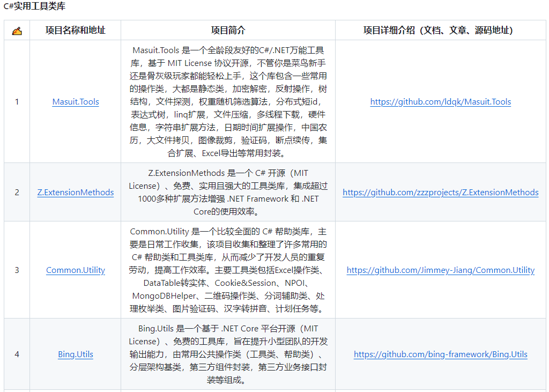Image resolution: width=549 pixels, height=392 pixels.
Task: Visit github.com/bing-framework/Bing.Utils URL
Action: [441, 354]
